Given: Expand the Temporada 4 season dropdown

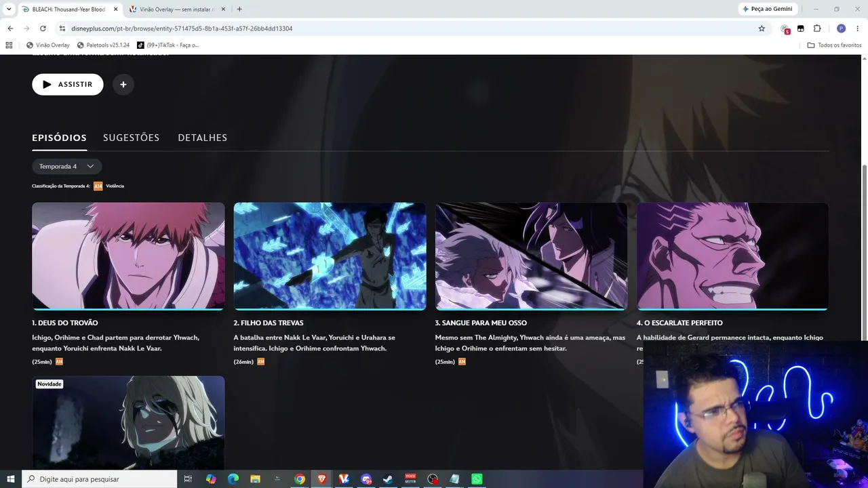Looking at the screenshot, I should coord(66,167).
